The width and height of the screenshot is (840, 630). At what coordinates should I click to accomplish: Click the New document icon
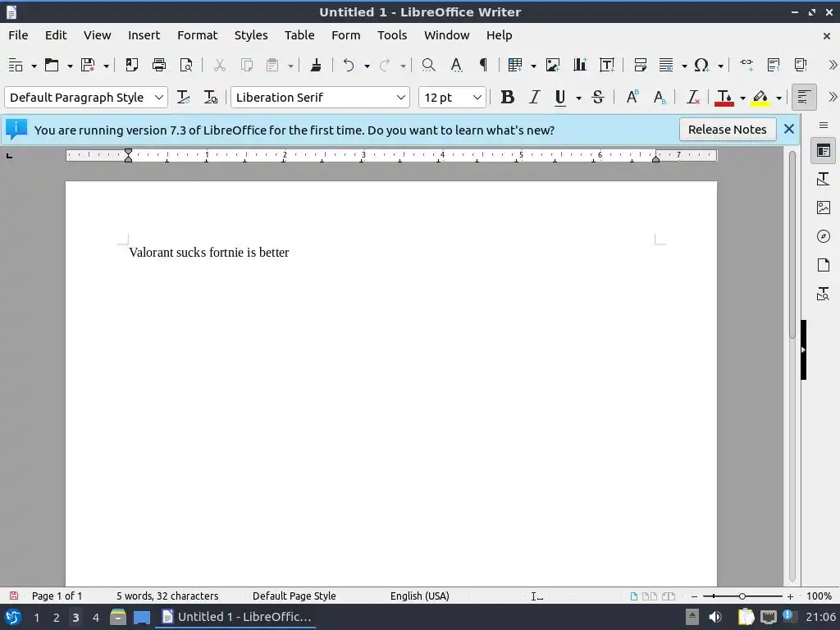(x=16, y=66)
